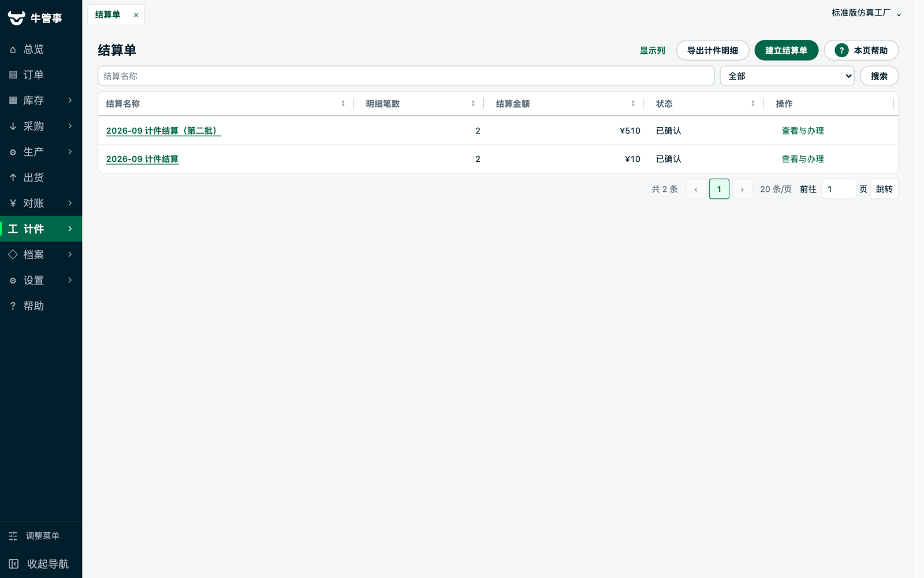This screenshot has height=578, width=924.
Task: Expand the 生产 submenu chevron
Action: point(70,151)
